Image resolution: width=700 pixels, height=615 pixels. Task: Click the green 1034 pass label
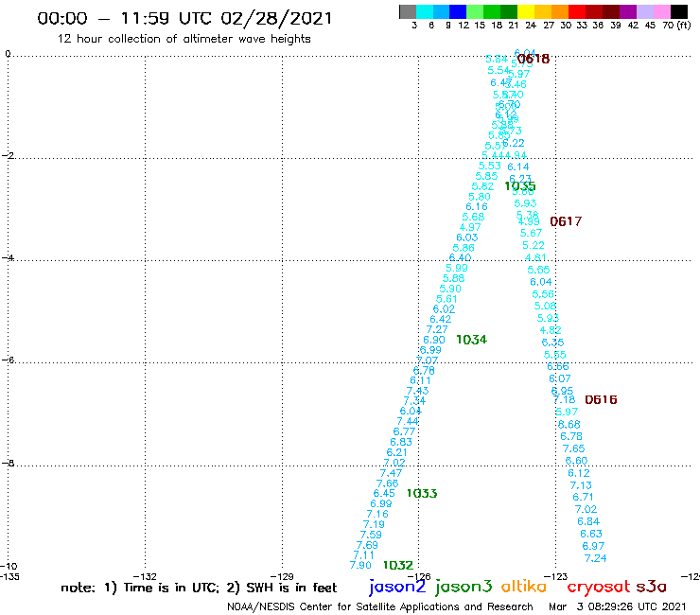tap(471, 340)
